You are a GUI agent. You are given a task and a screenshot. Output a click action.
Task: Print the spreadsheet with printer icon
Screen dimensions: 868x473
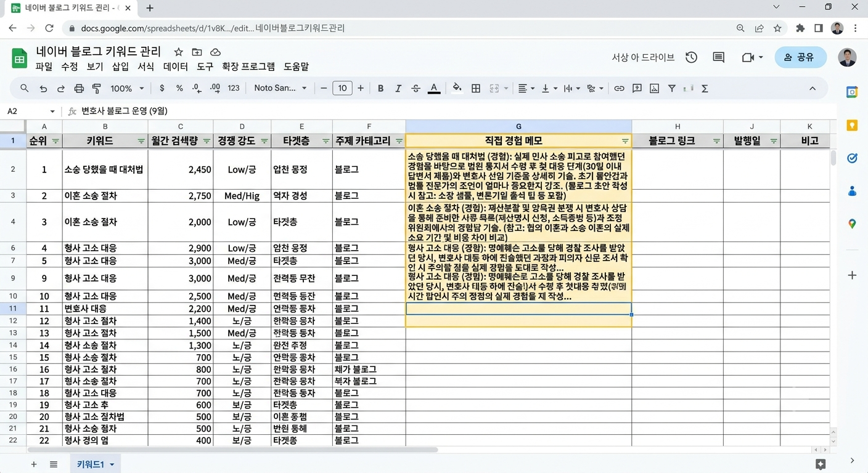click(x=79, y=89)
